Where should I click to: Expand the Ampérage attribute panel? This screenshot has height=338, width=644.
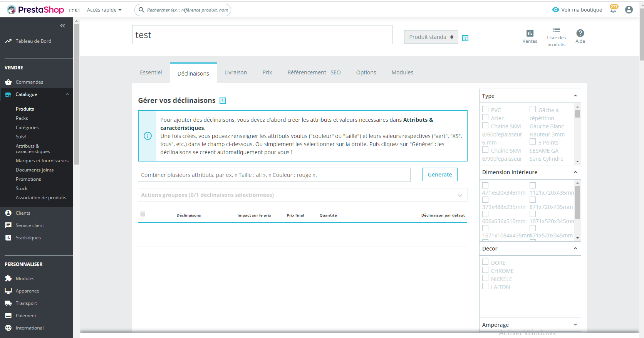575,325
